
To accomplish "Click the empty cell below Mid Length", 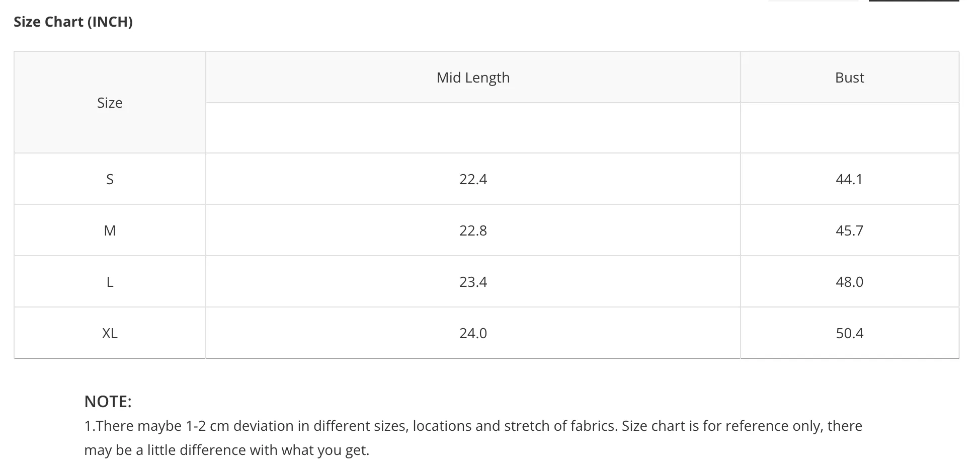I will coord(473,128).
